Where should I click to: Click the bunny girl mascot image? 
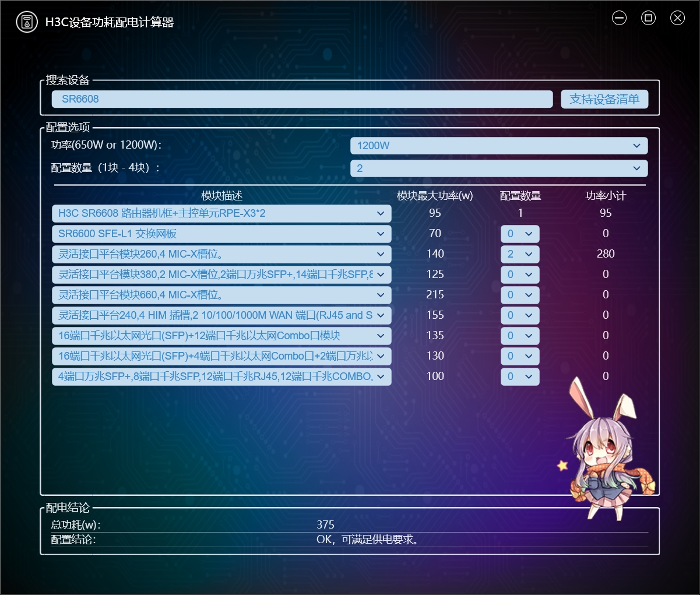click(x=606, y=449)
